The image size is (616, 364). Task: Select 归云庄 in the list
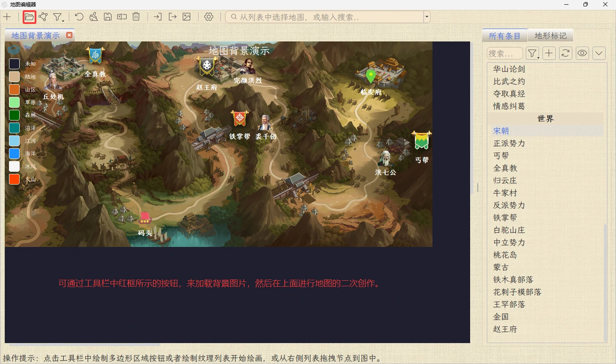tap(545, 180)
